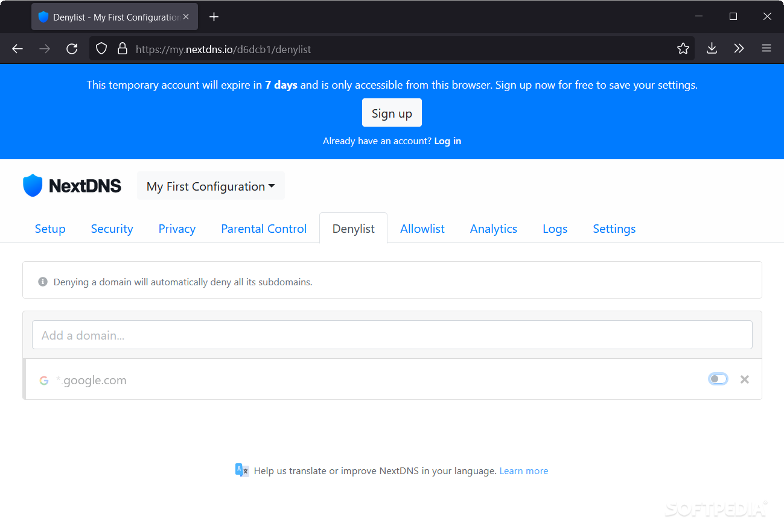This screenshot has width=784, height=532.
Task: Open the Firefox hamburger application menu
Action: tap(766, 49)
